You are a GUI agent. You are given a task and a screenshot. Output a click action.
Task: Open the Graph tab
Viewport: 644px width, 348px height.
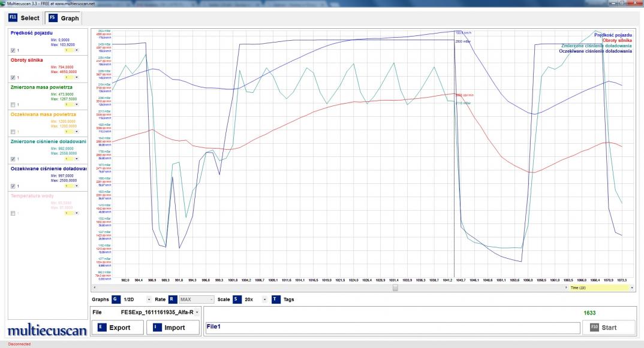point(65,18)
